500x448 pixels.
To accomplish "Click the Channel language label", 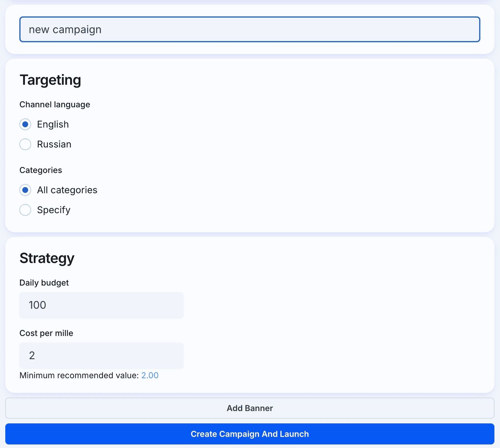I will pos(55,104).
